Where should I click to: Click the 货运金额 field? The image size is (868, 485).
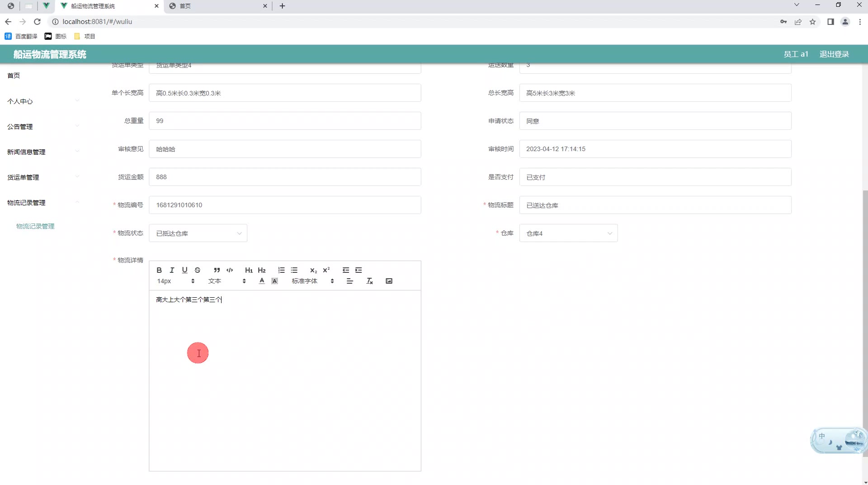285,177
